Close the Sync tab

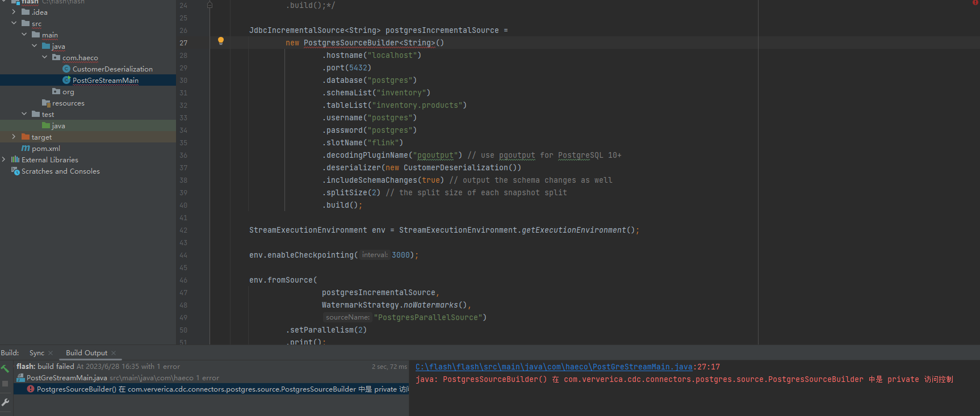[51, 353]
